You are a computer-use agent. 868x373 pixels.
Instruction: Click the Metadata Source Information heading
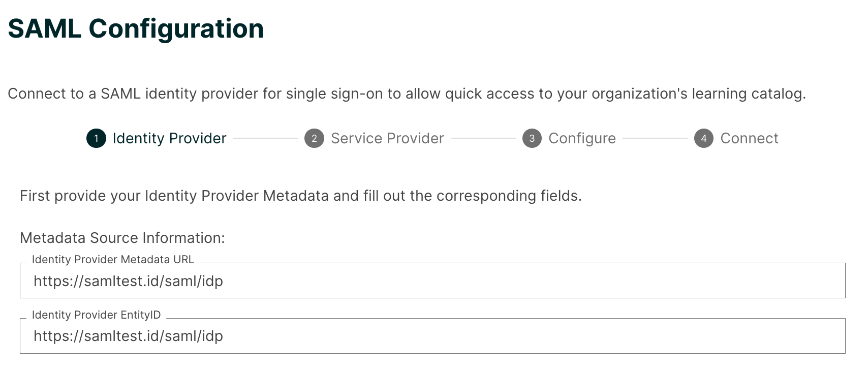coord(123,237)
